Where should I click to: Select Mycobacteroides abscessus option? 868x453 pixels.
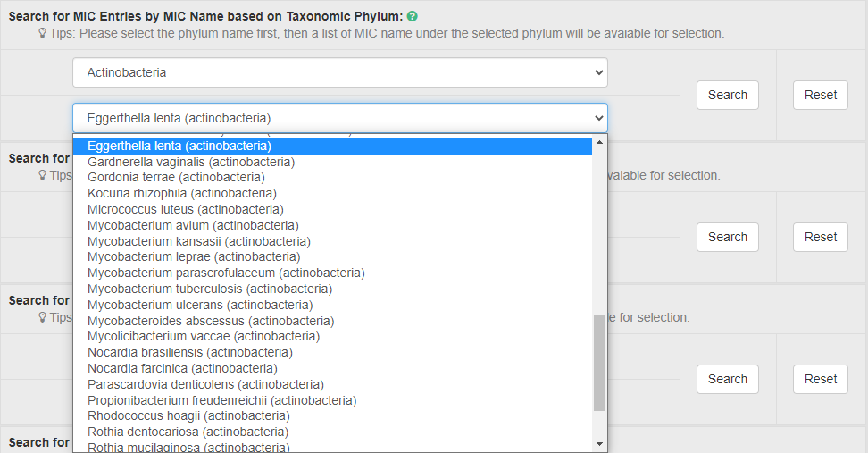pos(211,321)
